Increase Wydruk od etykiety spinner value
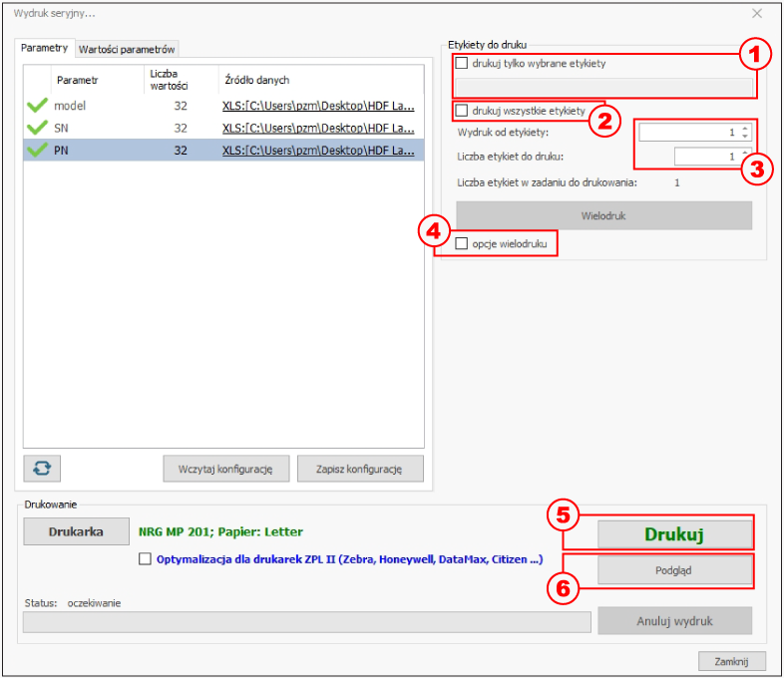The image size is (784, 678). point(745,129)
